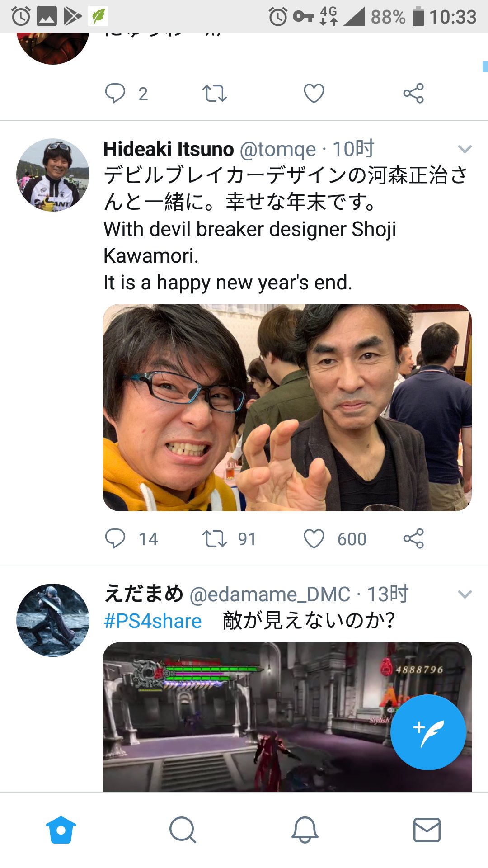Screen dimensions: 488x868
Task: Open the selfie photo with Shoji Kawamori
Action: click(x=287, y=407)
